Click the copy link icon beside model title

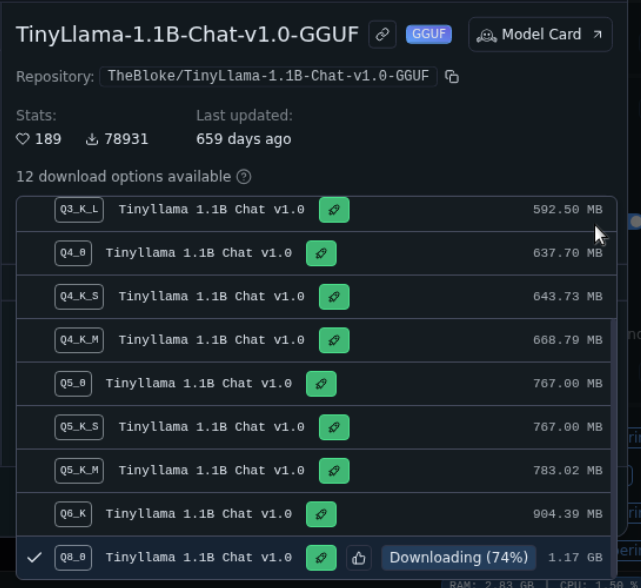(x=382, y=35)
